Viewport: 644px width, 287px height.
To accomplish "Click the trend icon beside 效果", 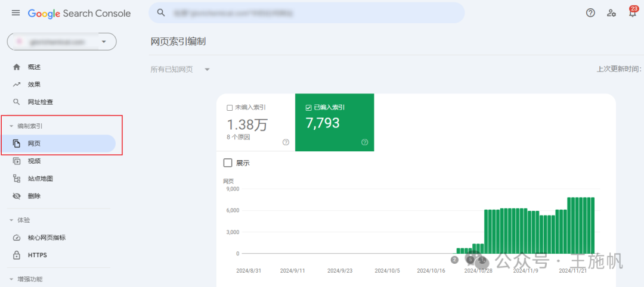I will (x=17, y=85).
